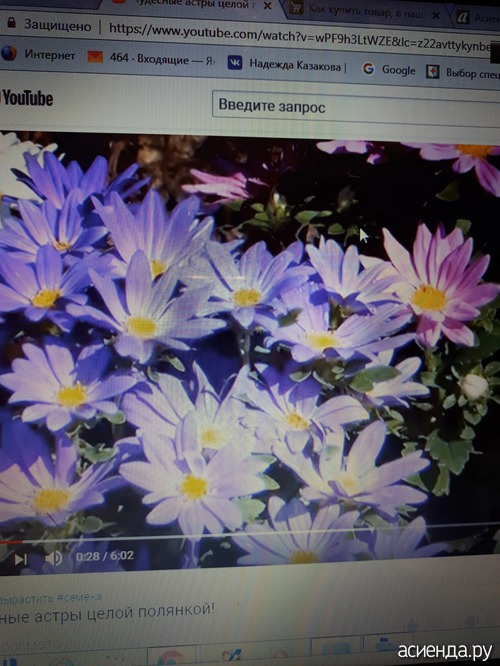Open the Входящие mail bookmark
Screen dimensions: 500x666
(151, 59)
